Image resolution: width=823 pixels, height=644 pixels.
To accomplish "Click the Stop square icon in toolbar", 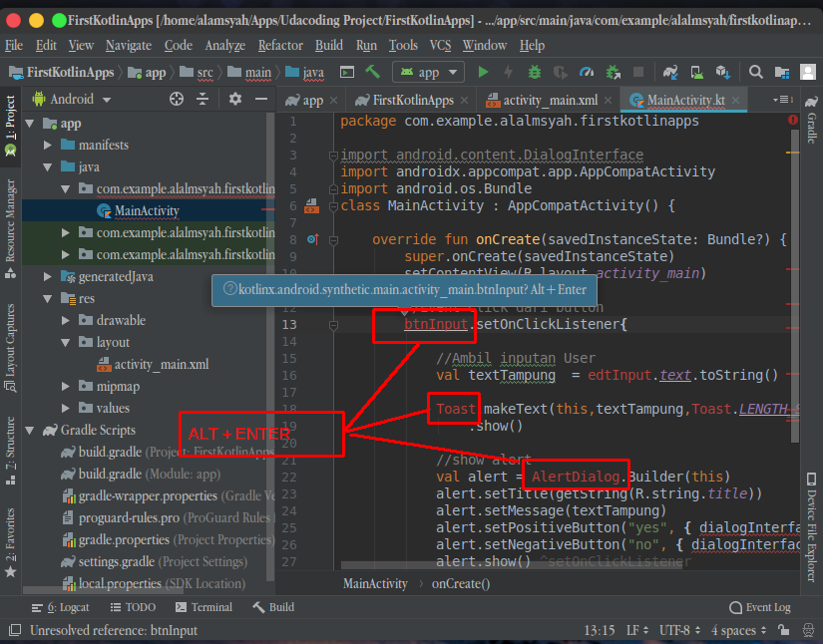I will (638, 72).
